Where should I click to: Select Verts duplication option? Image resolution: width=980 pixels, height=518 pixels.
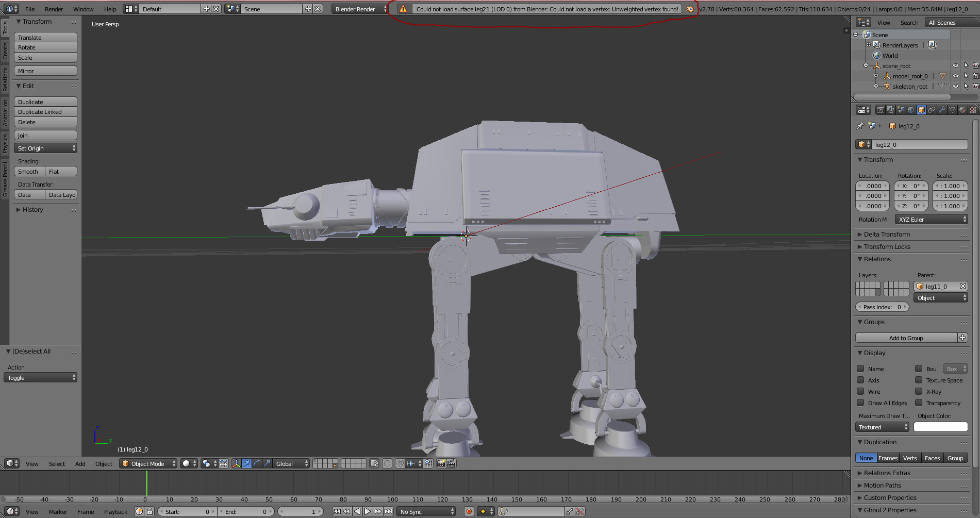pyautogui.click(x=910, y=458)
